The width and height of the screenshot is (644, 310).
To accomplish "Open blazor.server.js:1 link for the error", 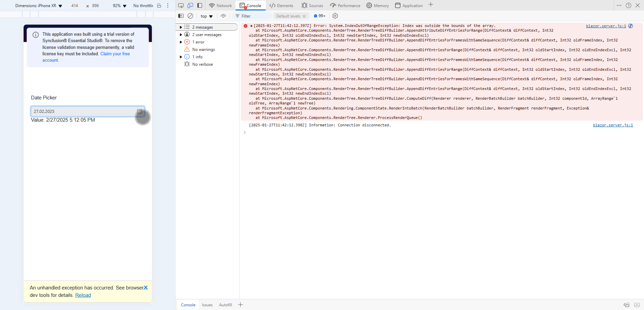I will (606, 26).
